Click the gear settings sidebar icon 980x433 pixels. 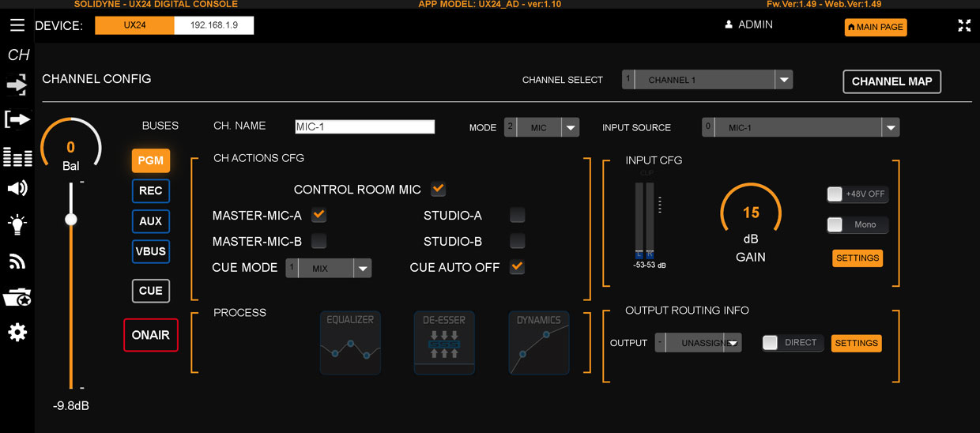[x=17, y=333]
